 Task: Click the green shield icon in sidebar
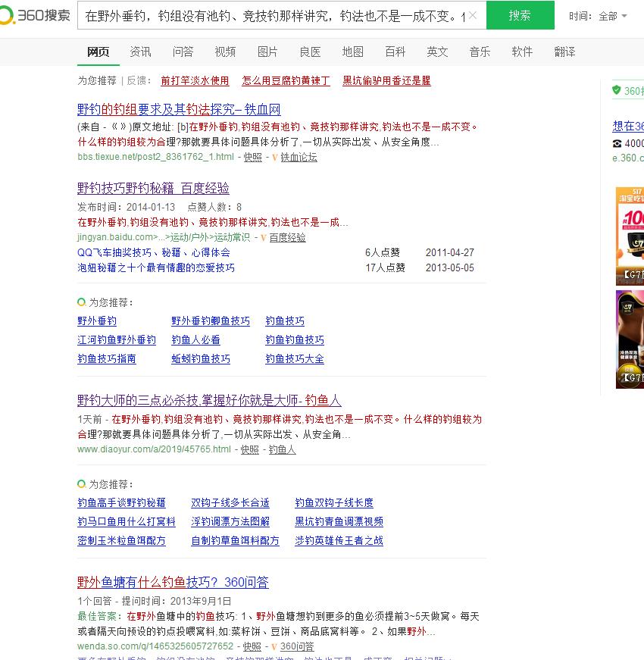point(617,90)
